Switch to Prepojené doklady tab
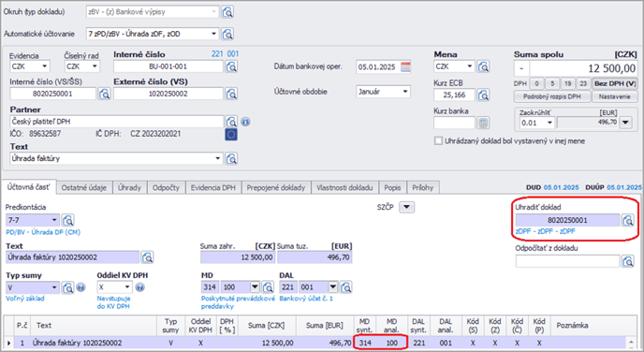Image resolution: width=644 pixels, height=352 pixels. [x=276, y=188]
